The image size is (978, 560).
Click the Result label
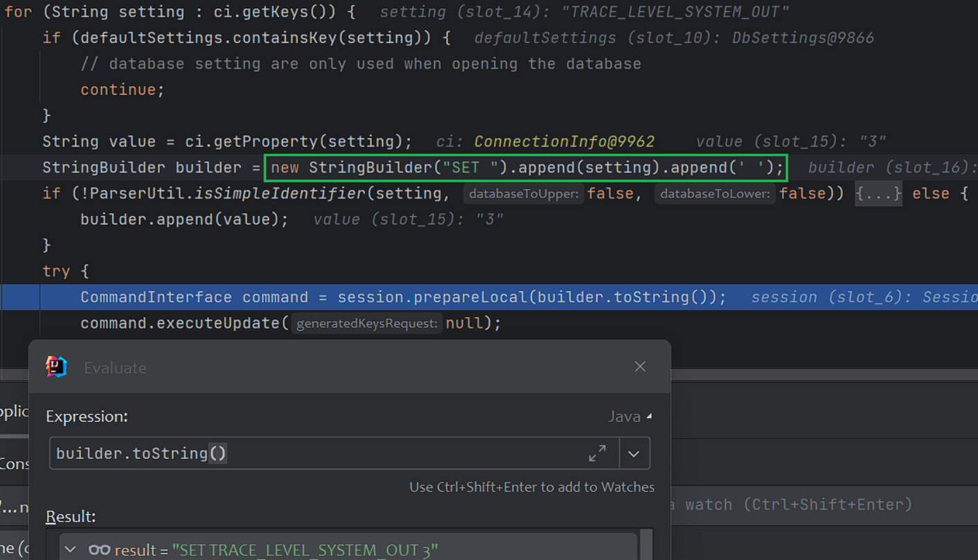(71, 516)
